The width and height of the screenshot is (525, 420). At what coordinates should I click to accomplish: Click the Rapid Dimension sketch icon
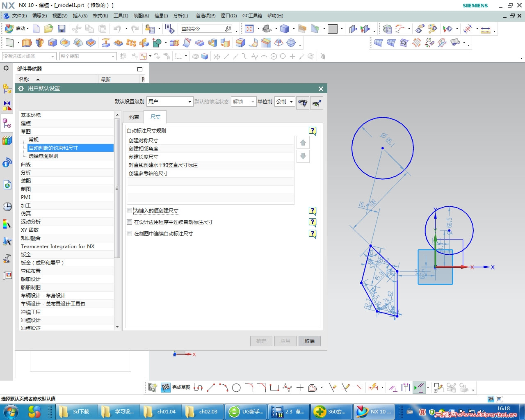coord(373,387)
